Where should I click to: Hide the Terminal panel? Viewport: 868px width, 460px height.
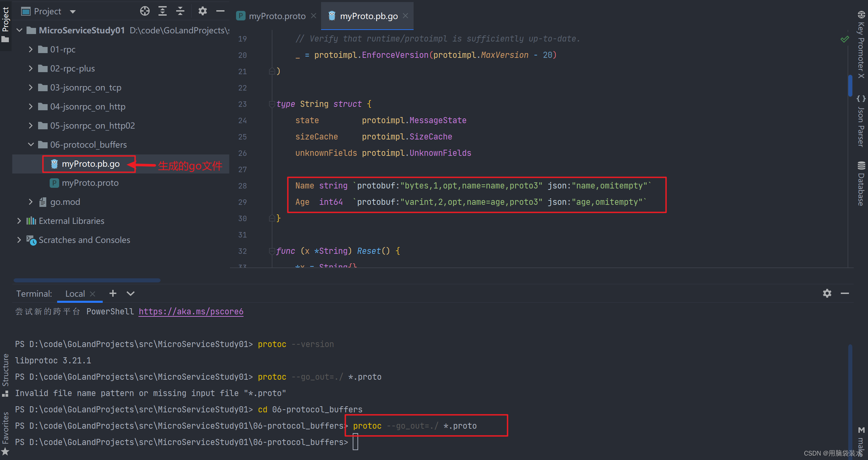tap(845, 293)
